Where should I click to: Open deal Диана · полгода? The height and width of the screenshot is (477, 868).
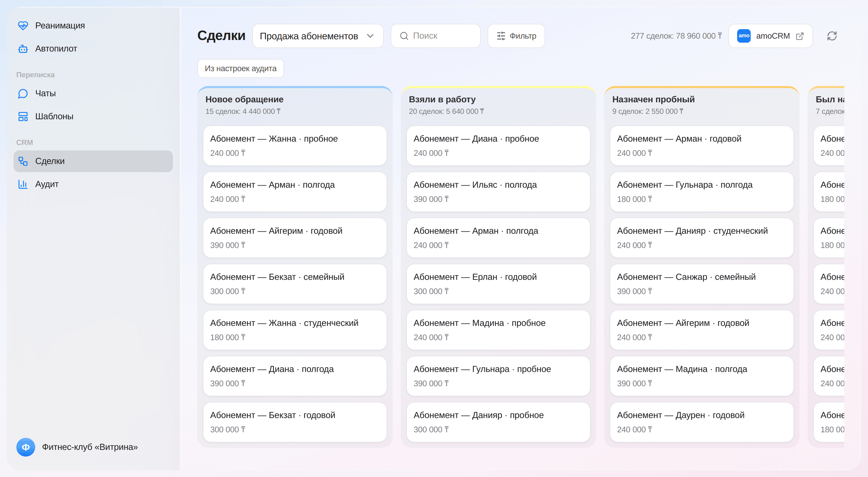(295, 376)
